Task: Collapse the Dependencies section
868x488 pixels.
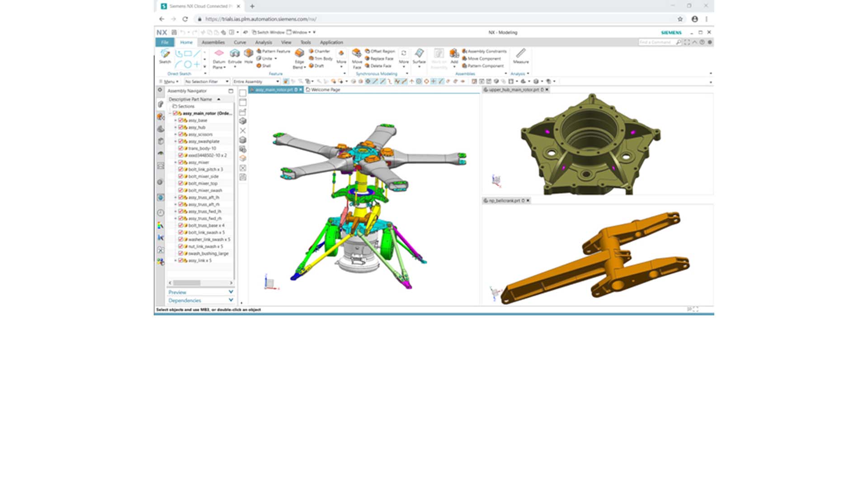Action: tap(231, 300)
